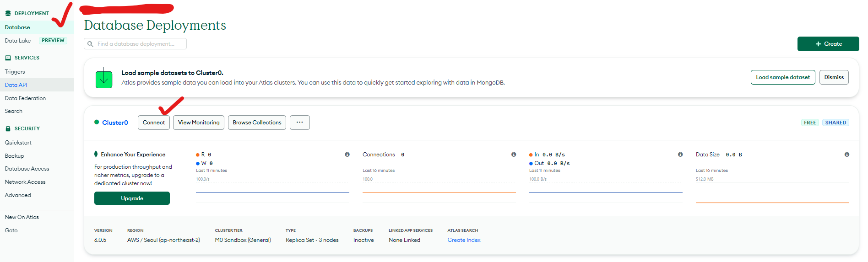Click the None Linked value
868x262 pixels.
(404, 240)
